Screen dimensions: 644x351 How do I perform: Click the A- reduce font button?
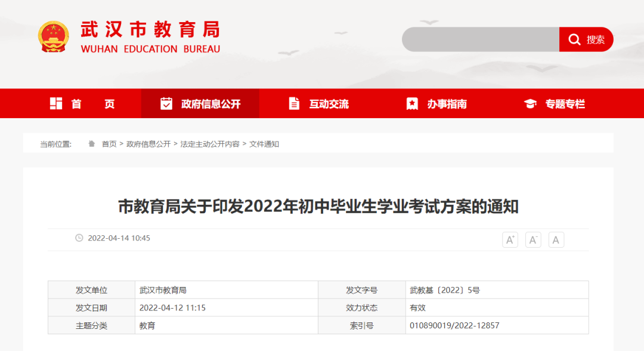pyautogui.click(x=532, y=239)
